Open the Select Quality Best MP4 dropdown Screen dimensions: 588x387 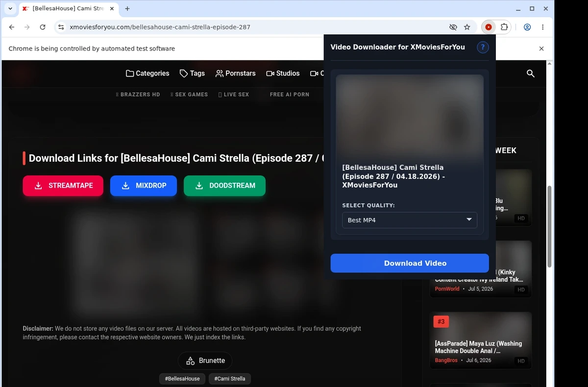(x=410, y=220)
